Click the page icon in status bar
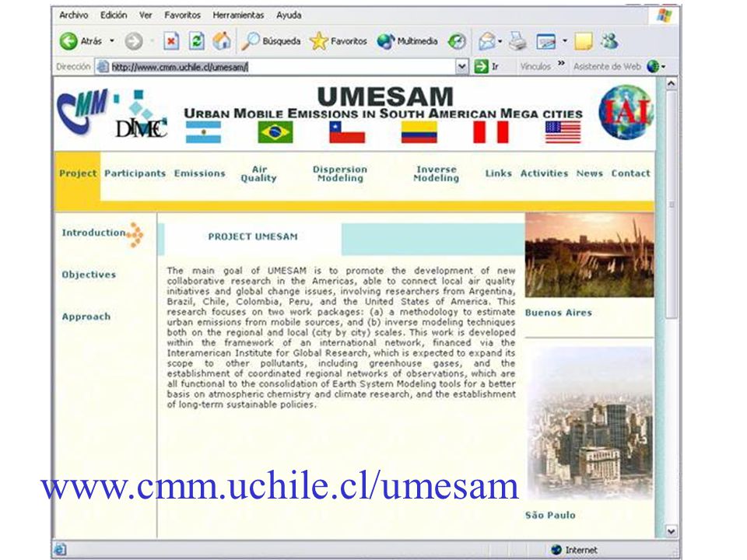747x560 pixels. [60, 549]
